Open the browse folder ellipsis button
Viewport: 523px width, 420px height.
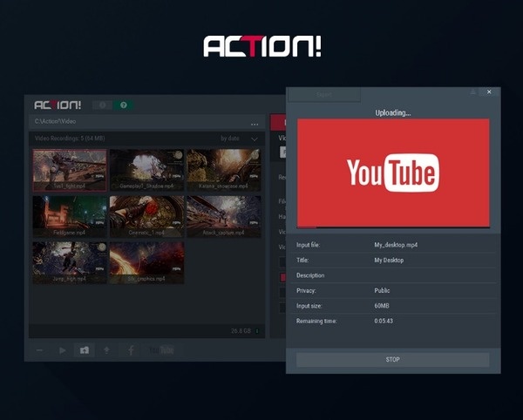[255, 124]
